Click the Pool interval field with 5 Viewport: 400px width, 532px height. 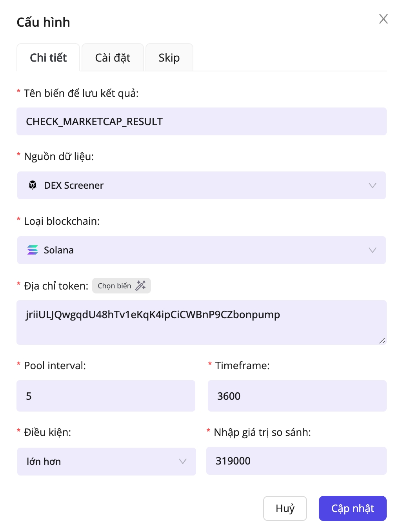point(106,396)
